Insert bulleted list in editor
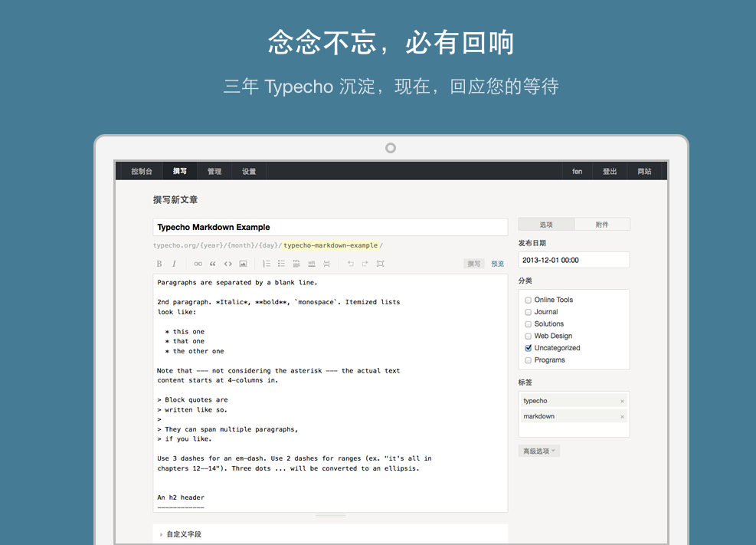 tap(282, 264)
